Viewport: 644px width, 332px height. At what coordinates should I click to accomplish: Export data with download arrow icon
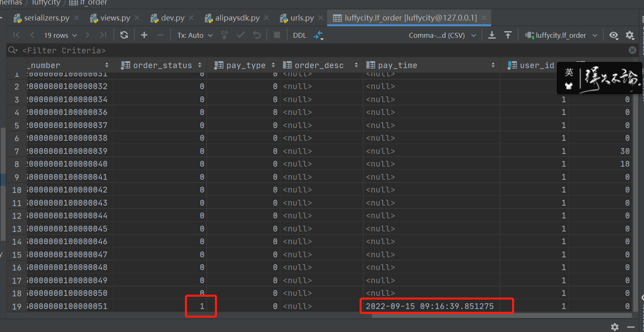[x=492, y=35]
